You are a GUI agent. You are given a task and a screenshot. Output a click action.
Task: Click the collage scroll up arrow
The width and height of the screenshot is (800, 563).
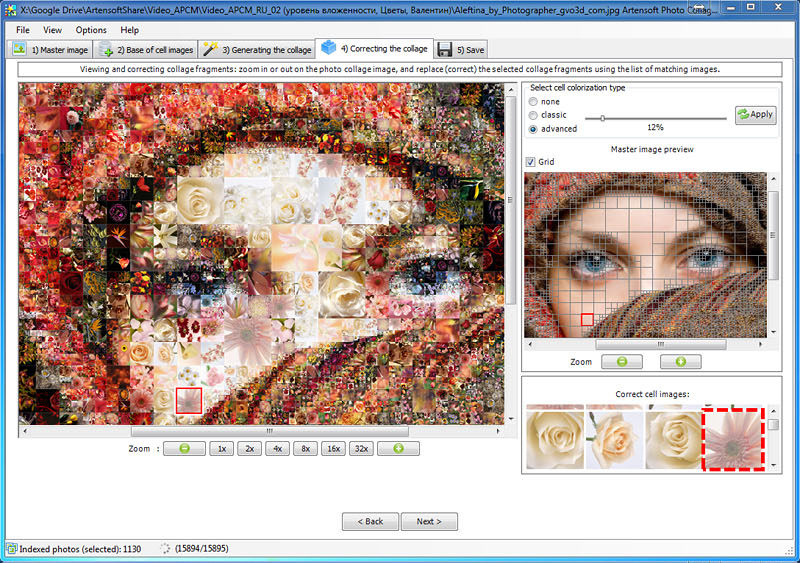pos(511,89)
